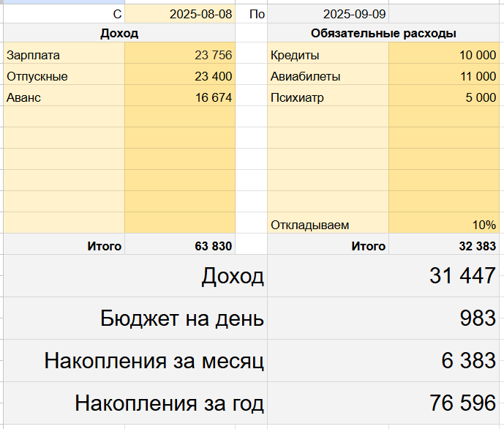Select monthly savings value 6 383
The image size is (504, 429).
tap(383, 360)
